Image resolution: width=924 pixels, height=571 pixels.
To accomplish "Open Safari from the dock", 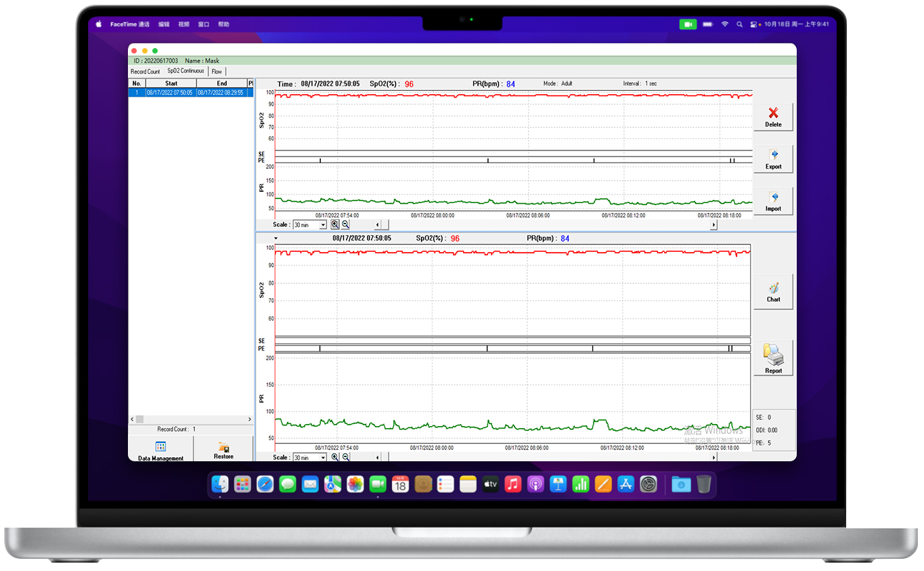I will point(265,484).
